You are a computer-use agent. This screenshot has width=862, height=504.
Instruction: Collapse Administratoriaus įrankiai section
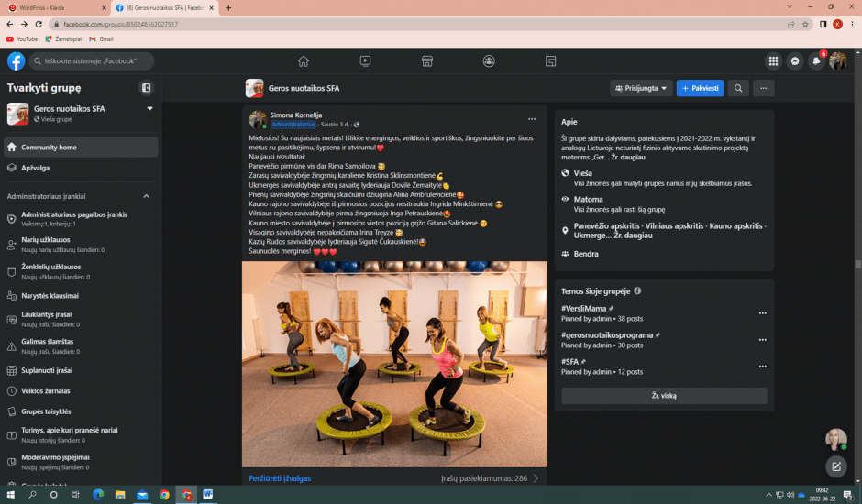[146, 196]
